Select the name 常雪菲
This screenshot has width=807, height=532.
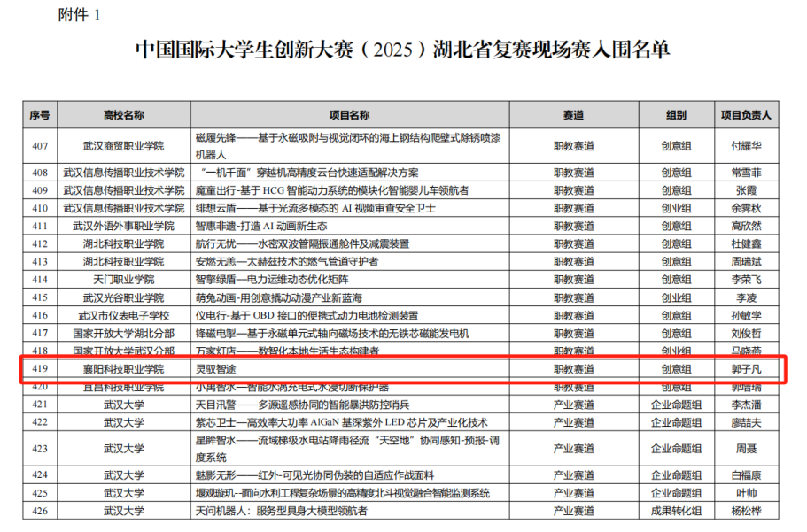(746, 173)
